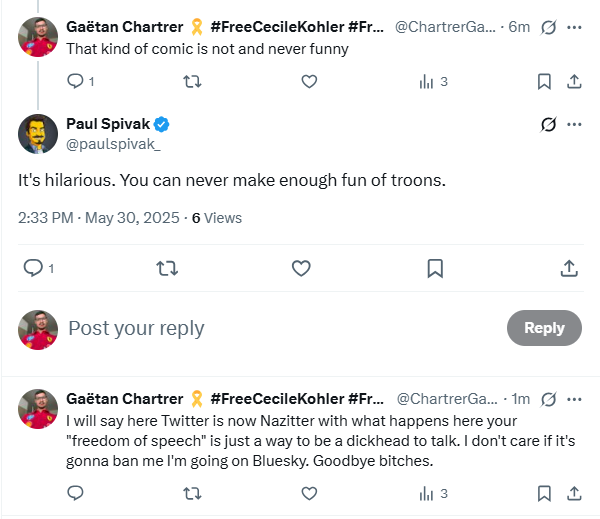
Task: Open more options on top Gaëtan tweet
Action: tap(574, 27)
